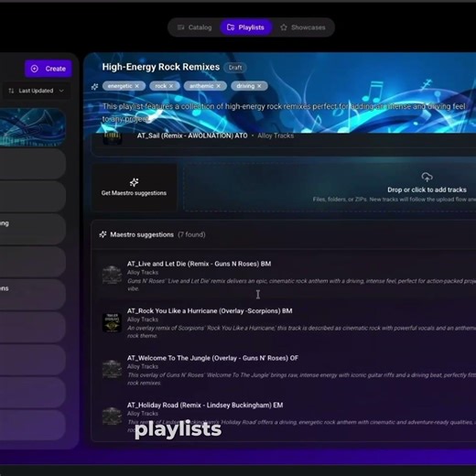This screenshot has width=476, height=476.
Task: Remove the rock tag
Action: pyautogui.click(x=171, y=86)
